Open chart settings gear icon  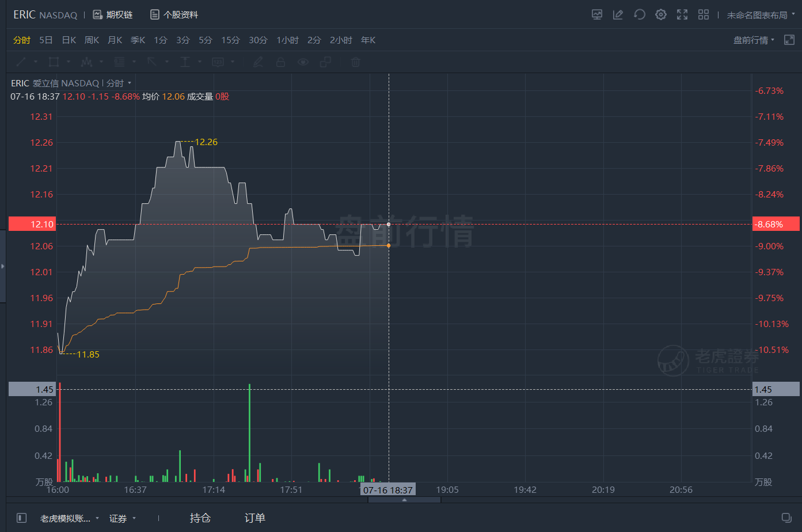[661, 14]
